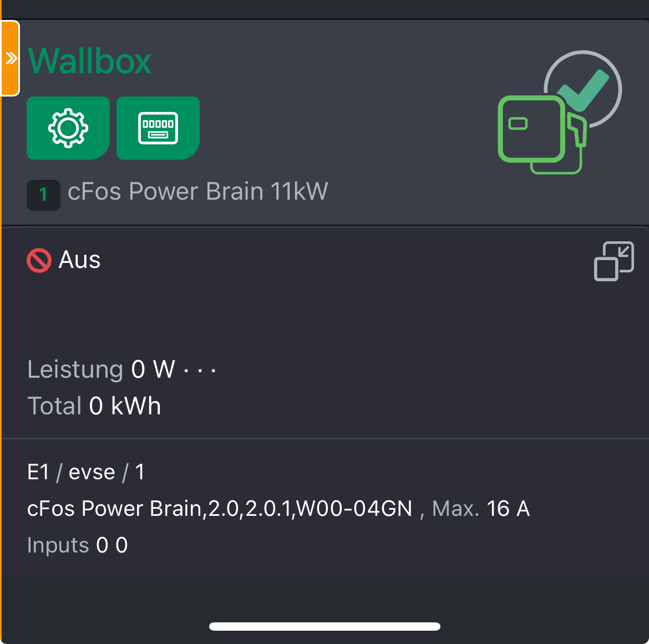Click the Max. 16 A value
The image size is (649, 644).
(x=481, y=509)
